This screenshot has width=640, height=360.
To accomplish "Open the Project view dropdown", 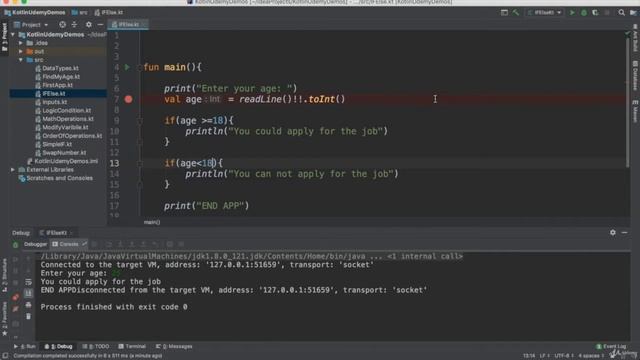I will coord(31,24).
